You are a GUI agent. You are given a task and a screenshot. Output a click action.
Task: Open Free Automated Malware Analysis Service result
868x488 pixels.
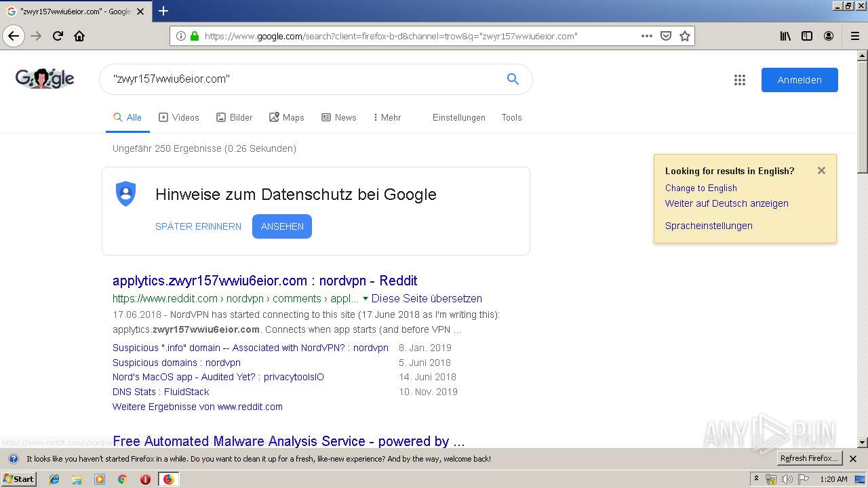(x=288, y=441)
